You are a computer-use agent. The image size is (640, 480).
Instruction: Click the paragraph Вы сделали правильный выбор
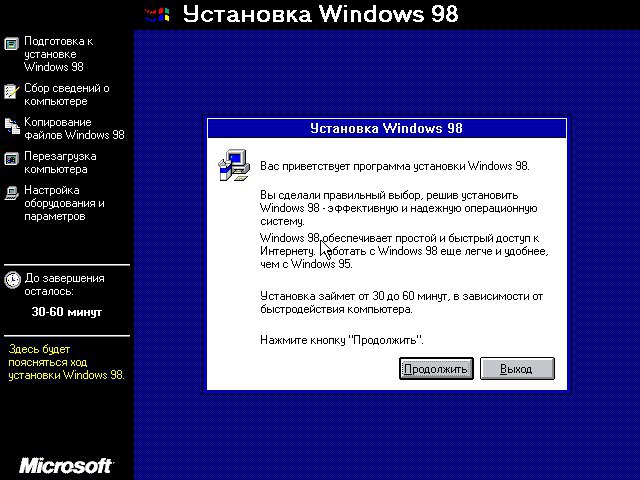pos(399,208)
